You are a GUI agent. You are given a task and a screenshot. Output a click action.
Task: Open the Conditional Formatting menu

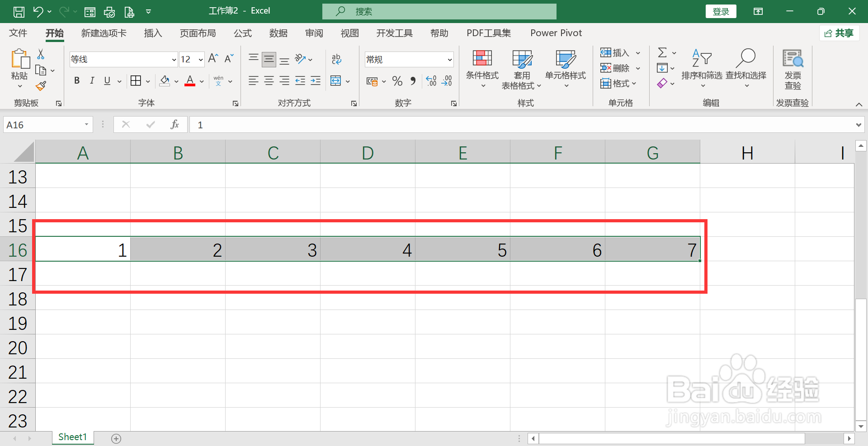coord(482,69)
